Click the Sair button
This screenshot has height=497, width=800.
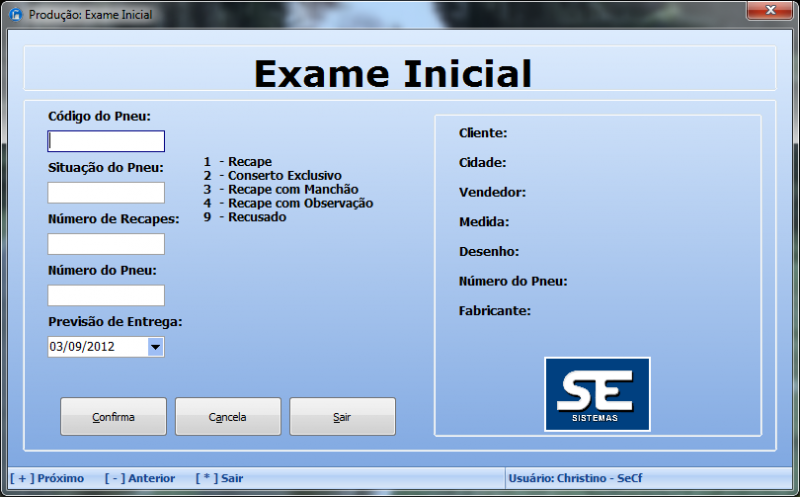(342, 417)
